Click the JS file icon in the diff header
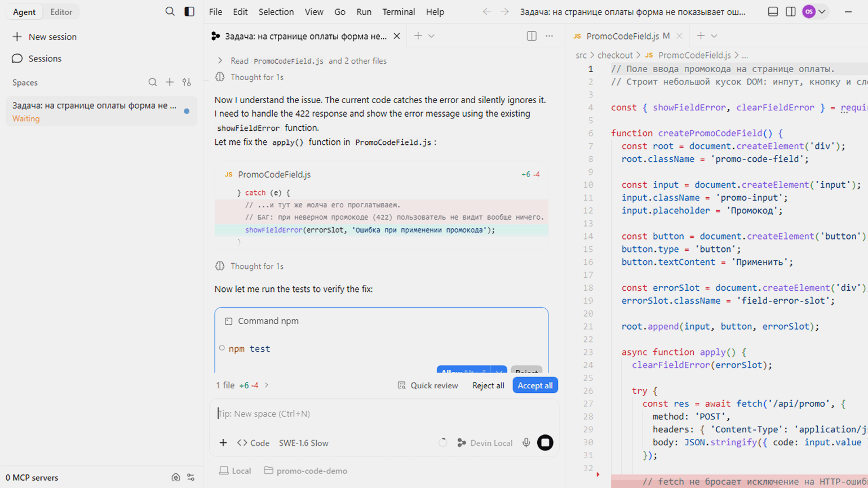Screen dimensions: 868x488 click(228, 175)
